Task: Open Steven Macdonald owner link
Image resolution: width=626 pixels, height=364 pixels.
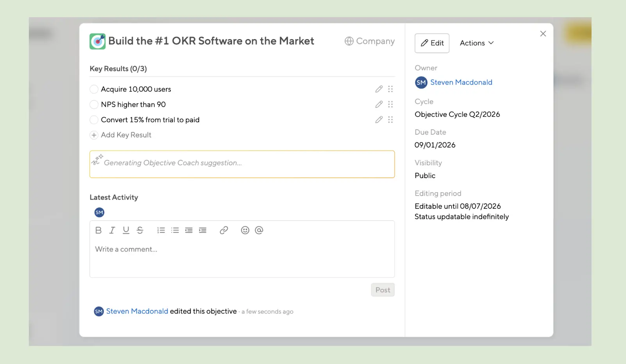Action: tap(461, 82)
